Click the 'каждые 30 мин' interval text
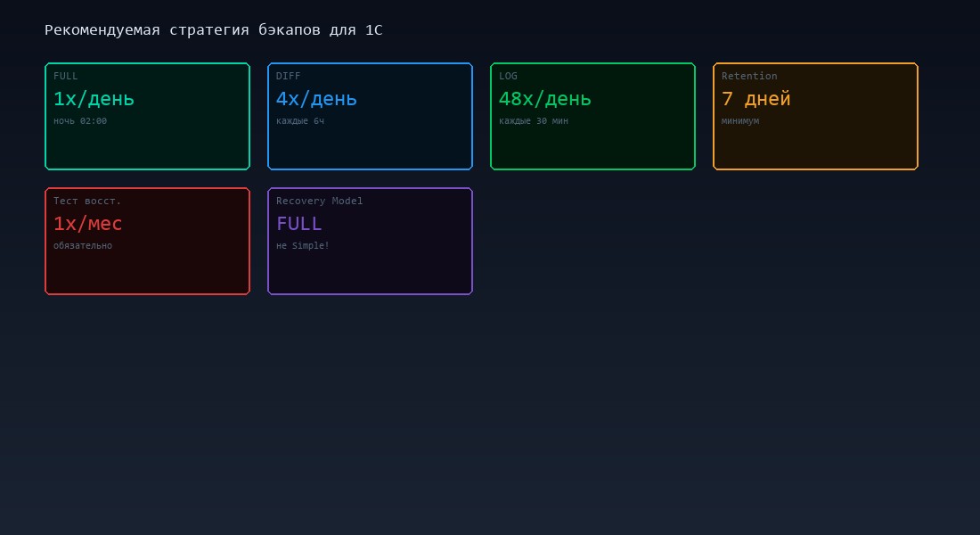This screenshot has height=535, width=980. [x=534, y=121]
